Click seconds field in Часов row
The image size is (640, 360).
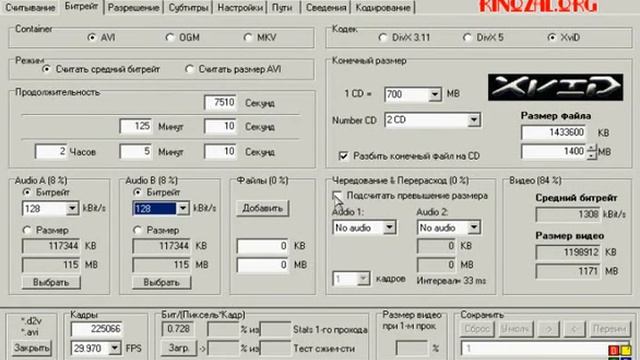[220, 151]
